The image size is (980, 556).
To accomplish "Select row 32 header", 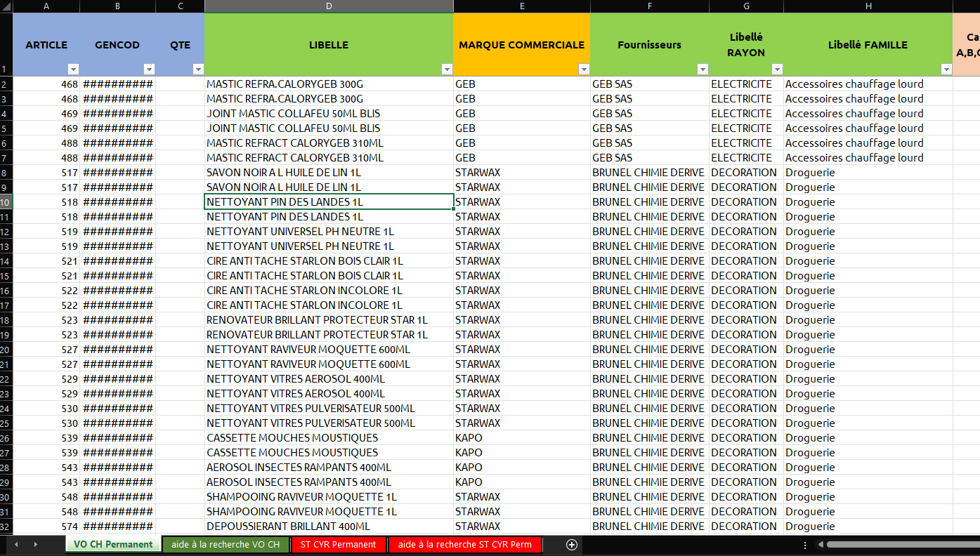I will pyautogui.click(x=6, y=527).
